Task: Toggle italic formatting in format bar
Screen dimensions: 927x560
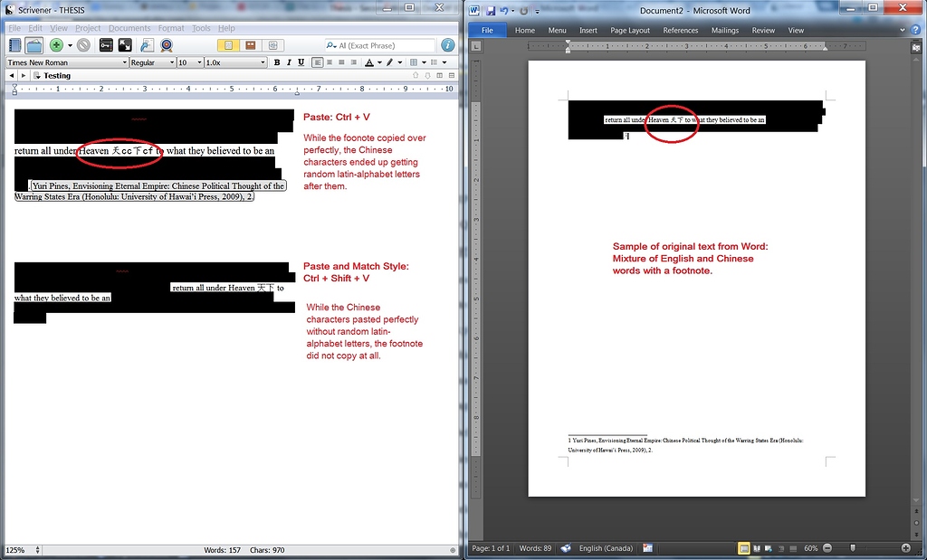Action: [x=289, y=62]
